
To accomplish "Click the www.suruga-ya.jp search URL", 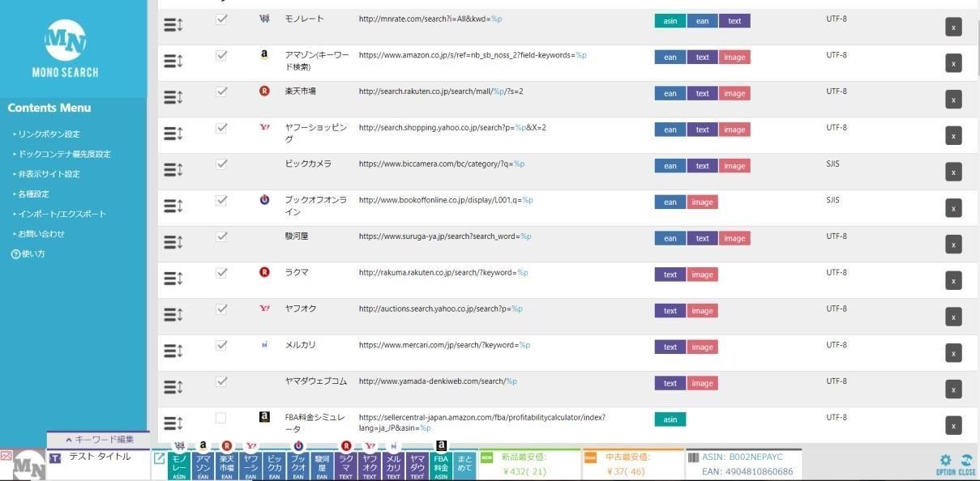I will 445,236.
